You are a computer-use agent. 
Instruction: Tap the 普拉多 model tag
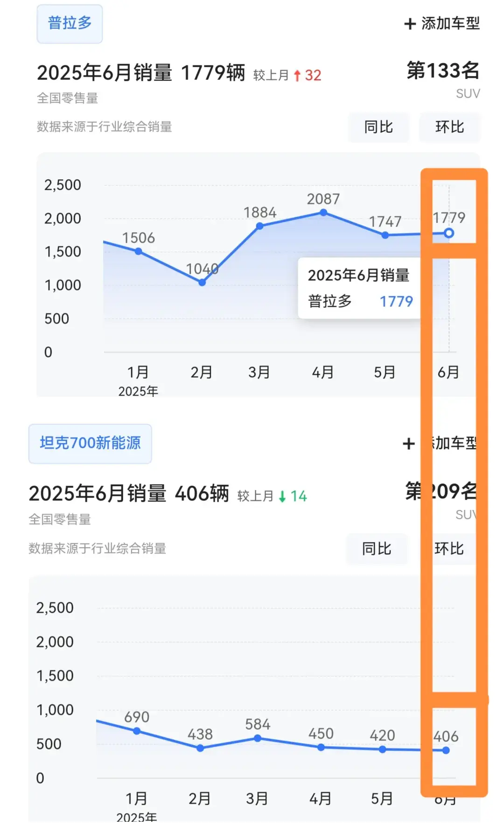pyautogui.click(x=70, y=23)
